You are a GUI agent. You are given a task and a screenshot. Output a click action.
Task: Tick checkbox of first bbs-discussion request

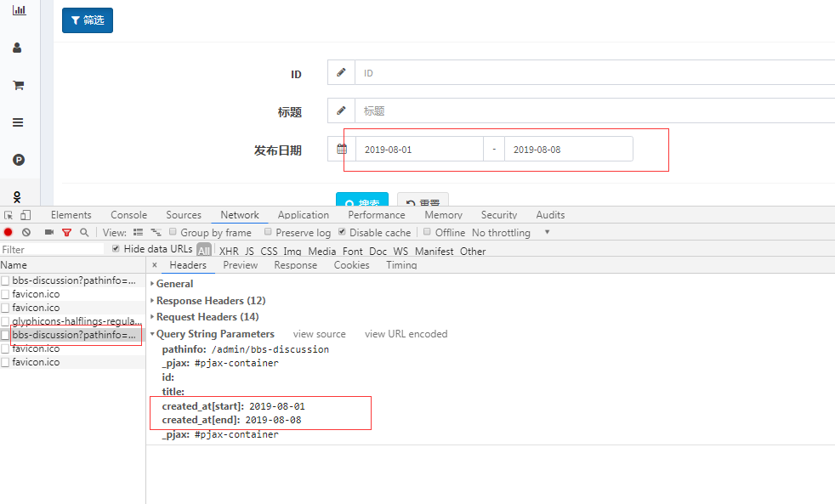[x=5, y=280]
